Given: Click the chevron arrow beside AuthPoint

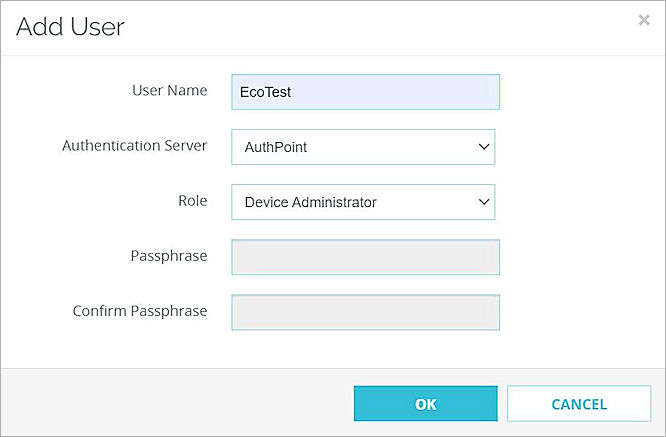Looking at the screenshot, I should click(484, 147).
